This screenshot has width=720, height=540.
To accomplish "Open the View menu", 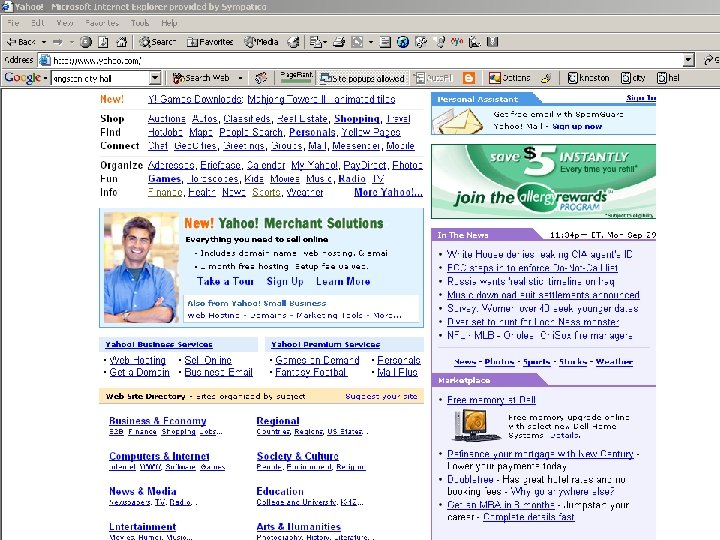I will pyautogui.click(x=65, y=22).
